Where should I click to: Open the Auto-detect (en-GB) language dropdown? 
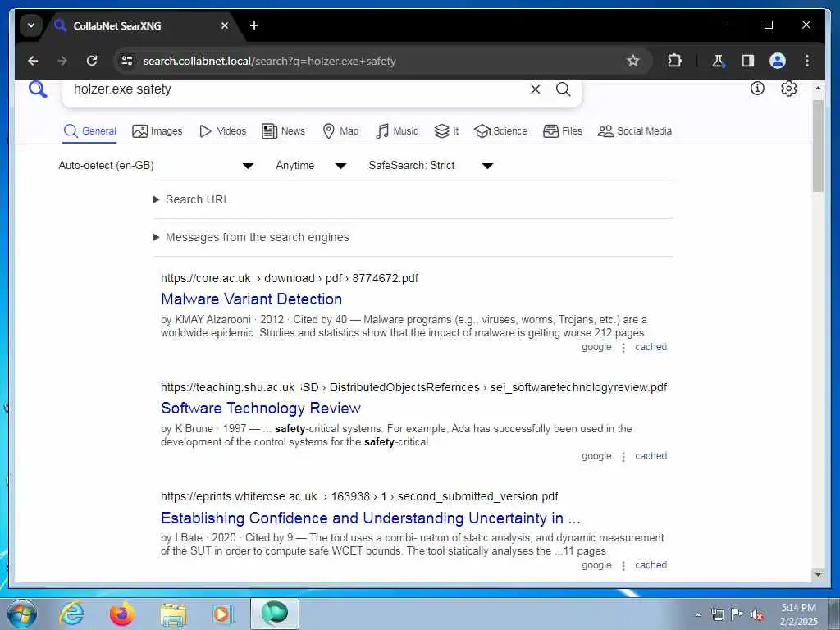[156, 166]
